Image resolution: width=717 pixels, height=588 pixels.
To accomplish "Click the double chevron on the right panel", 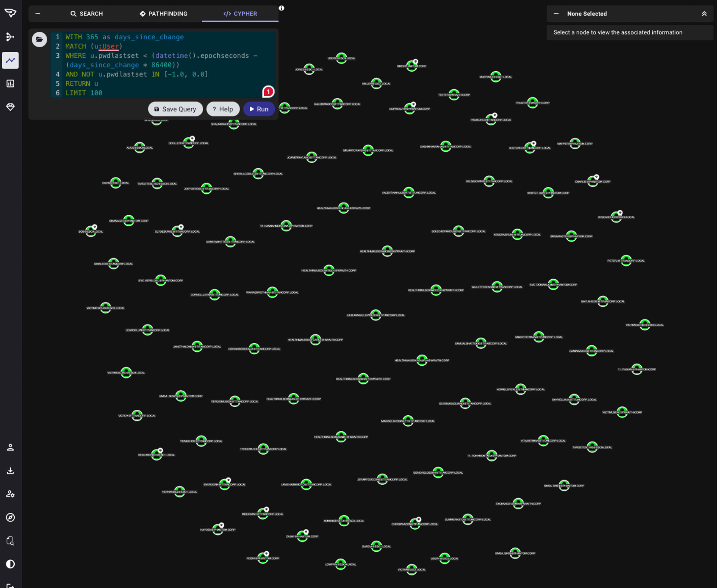I will coord(705,14).
